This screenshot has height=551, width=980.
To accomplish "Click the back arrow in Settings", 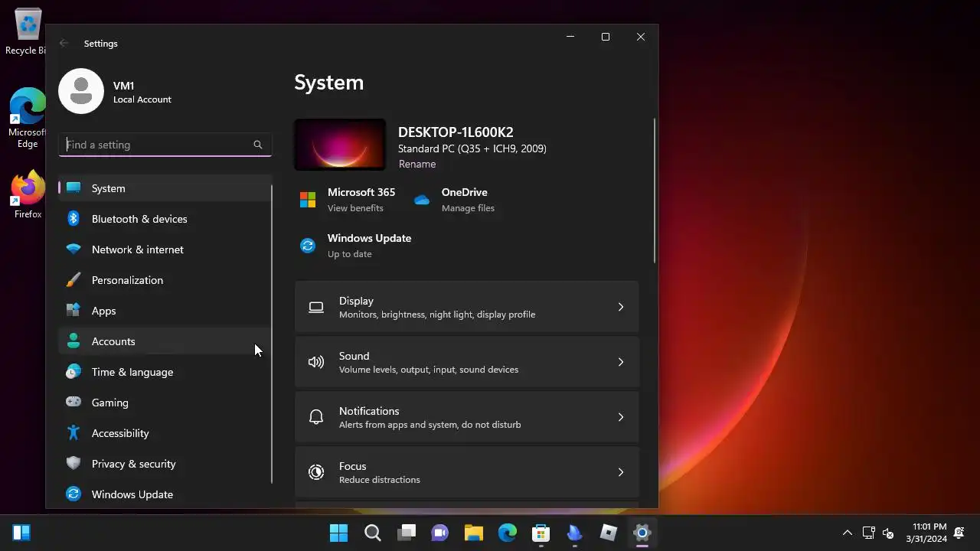I will (x=64, y=44).
